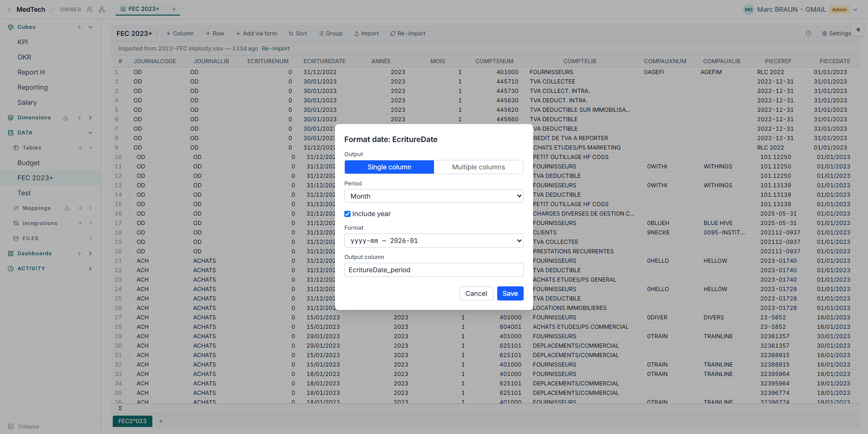Collapse the Tables list

(91, 148)
